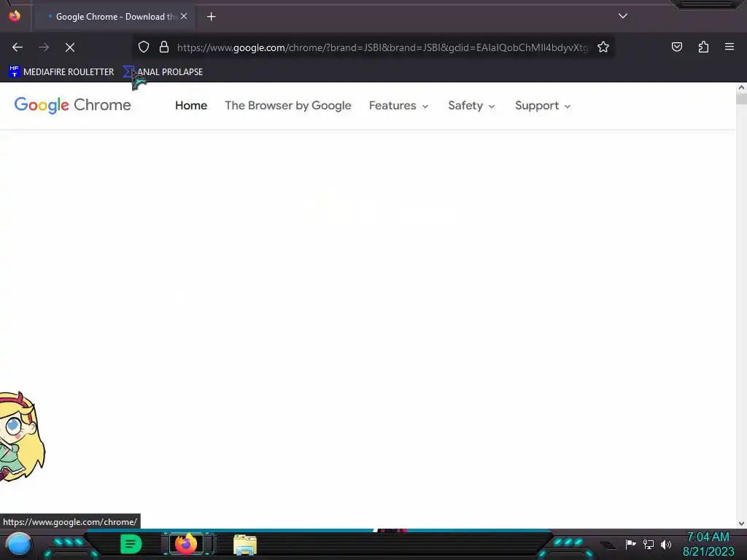Click the Star Butterfly desktop mascot
Screen dimensions: 747x560
point(22,436)
